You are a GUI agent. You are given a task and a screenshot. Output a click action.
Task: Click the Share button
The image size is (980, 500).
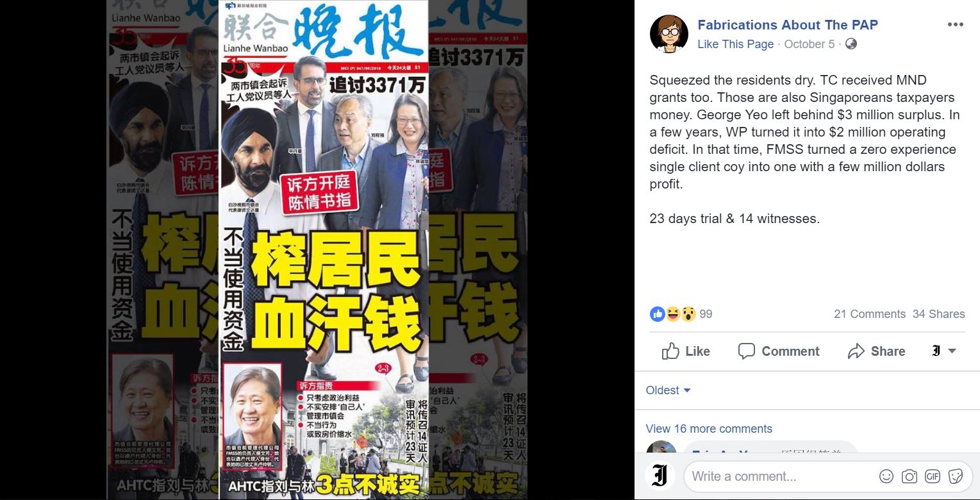pyautogui.click(x=876, y=351)
